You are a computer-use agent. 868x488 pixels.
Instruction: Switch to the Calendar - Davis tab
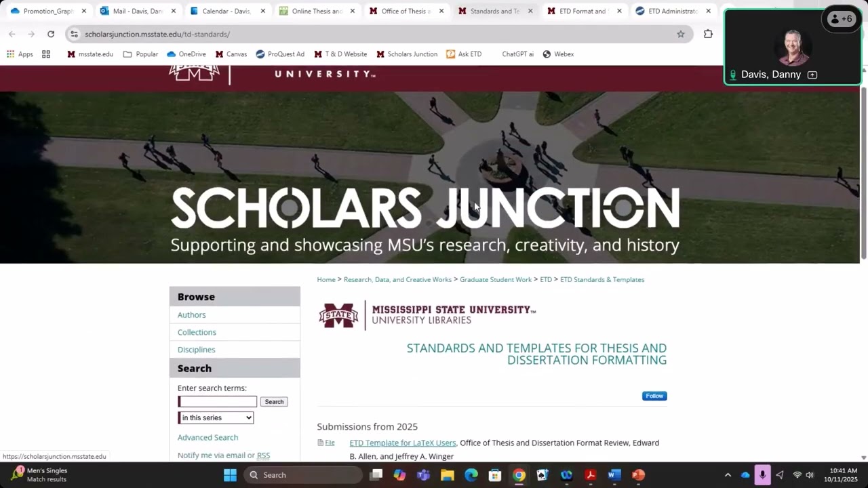pyautogui.click(x=221, y=11)
